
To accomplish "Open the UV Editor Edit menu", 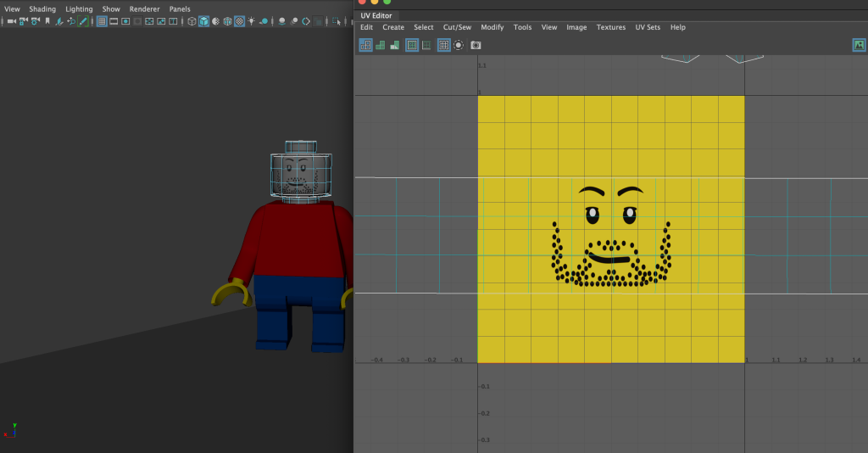I will click(x=366, y=27).
